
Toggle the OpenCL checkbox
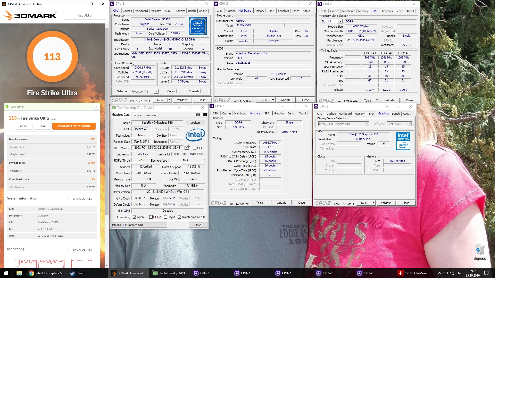135,217
